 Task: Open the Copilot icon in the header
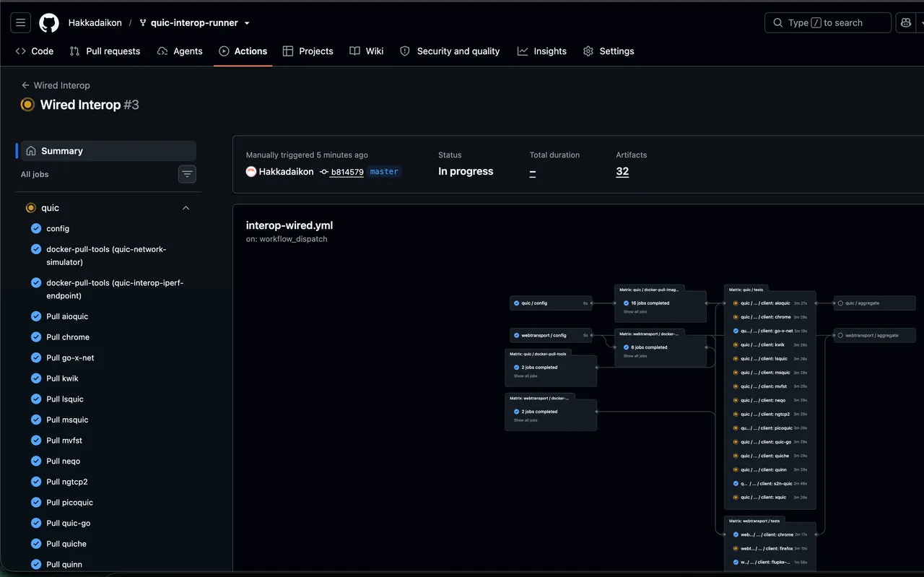coord(905,23)
